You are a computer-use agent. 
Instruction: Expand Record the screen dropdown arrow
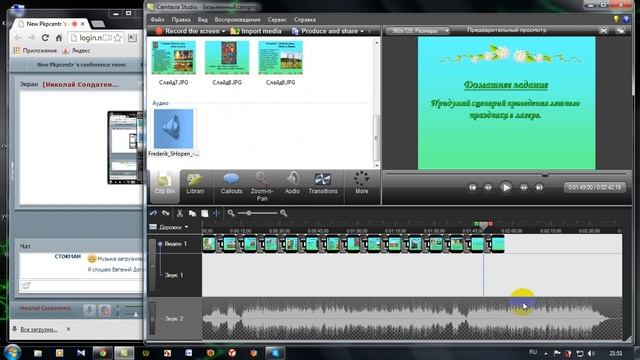tap(224, 31)
